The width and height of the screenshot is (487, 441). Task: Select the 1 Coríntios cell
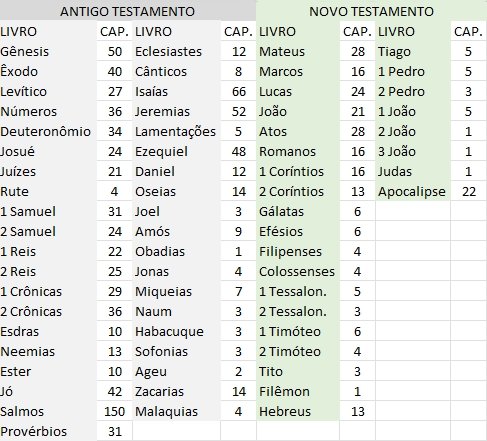(298, 171)
